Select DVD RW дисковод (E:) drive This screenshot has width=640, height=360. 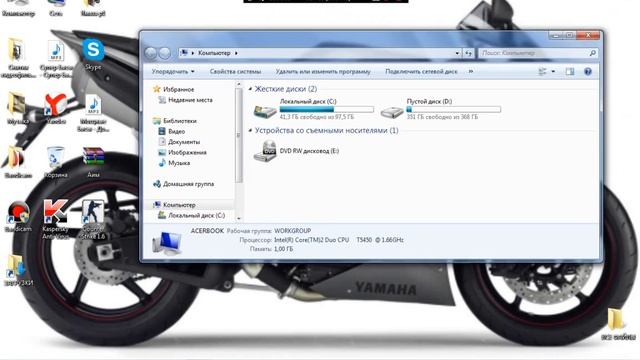[x=297, y=151]
